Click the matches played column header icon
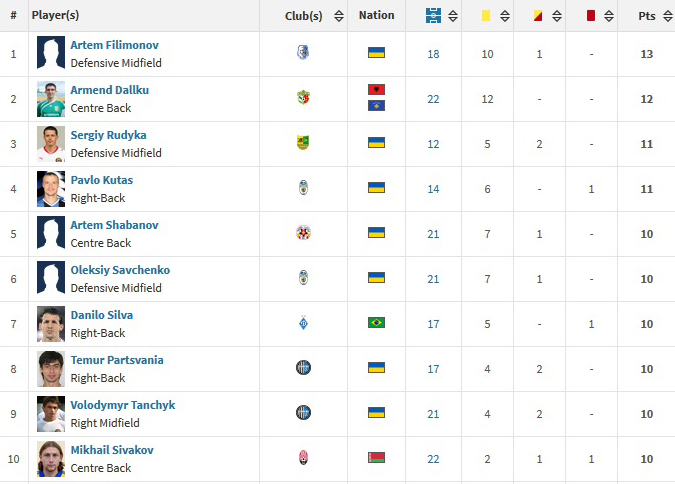 point(433,15)
